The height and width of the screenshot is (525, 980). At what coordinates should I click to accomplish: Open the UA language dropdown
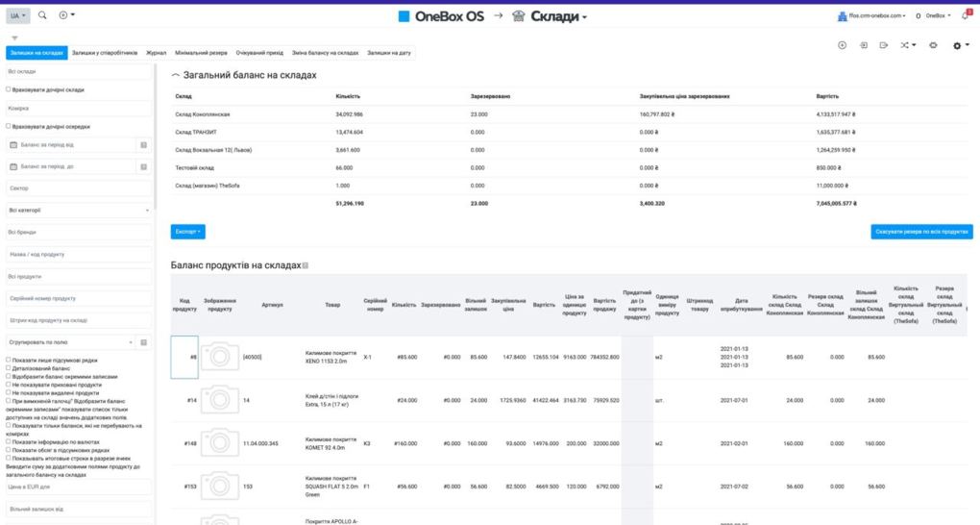18,15
